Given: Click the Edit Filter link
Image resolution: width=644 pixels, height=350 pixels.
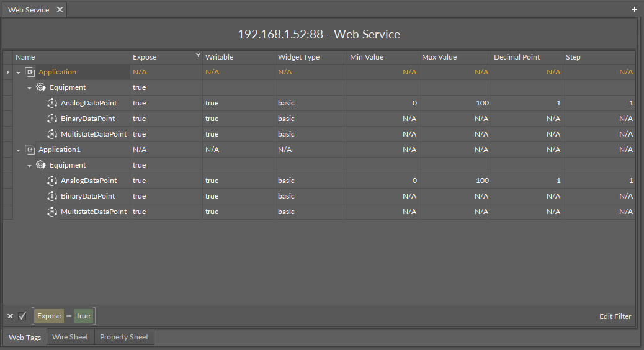Looking at the screenshot, I should [615, 316].
